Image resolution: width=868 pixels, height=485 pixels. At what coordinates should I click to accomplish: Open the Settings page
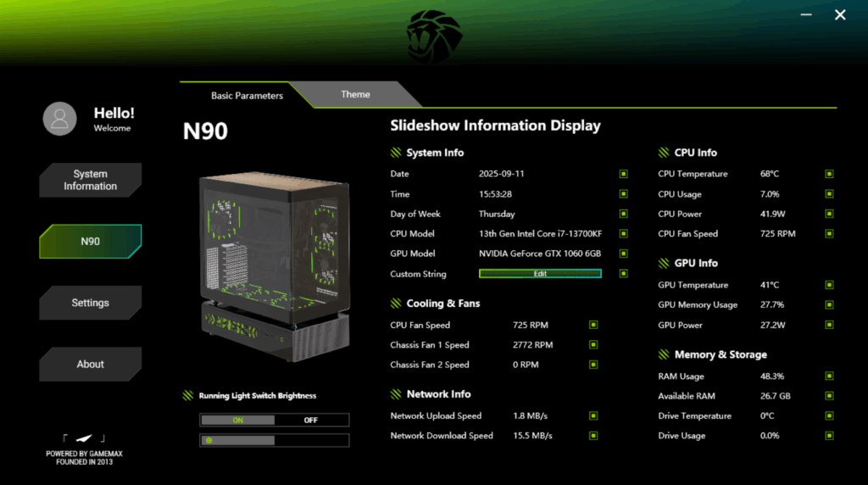(x=90, y=303)
